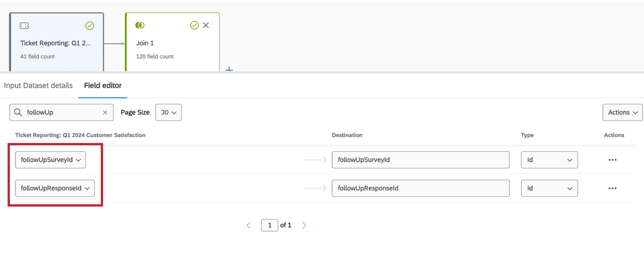The width and height of the screenshot is (644, 258).
Task: Clear the followUp search text
Action: (105, 113)
